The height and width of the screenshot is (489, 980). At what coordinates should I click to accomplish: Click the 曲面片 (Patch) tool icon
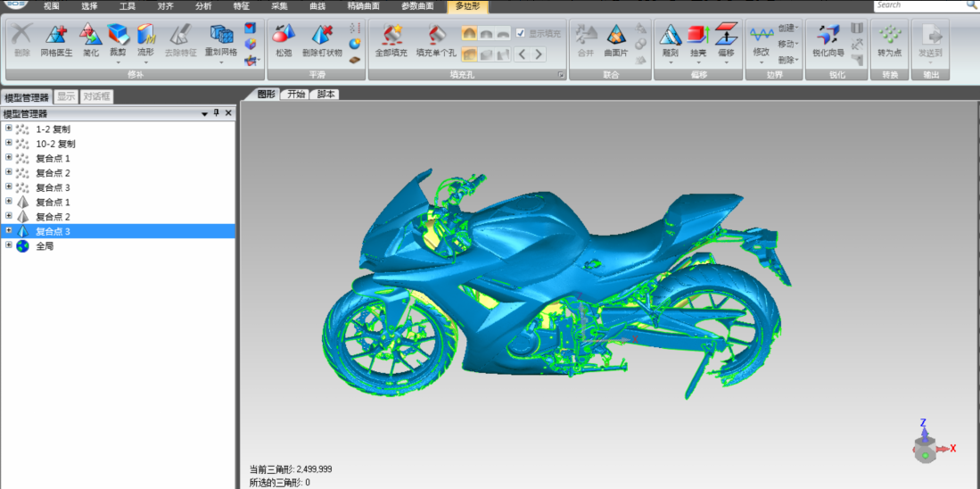click(615, 40)
